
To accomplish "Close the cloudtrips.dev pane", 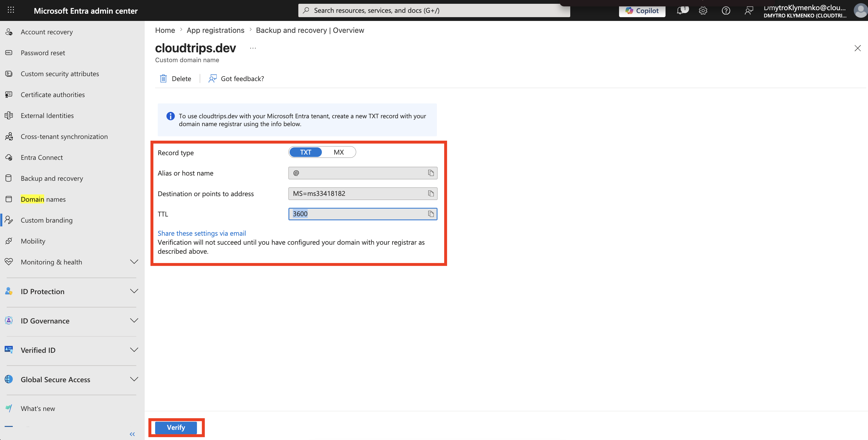I will (858, 48).
